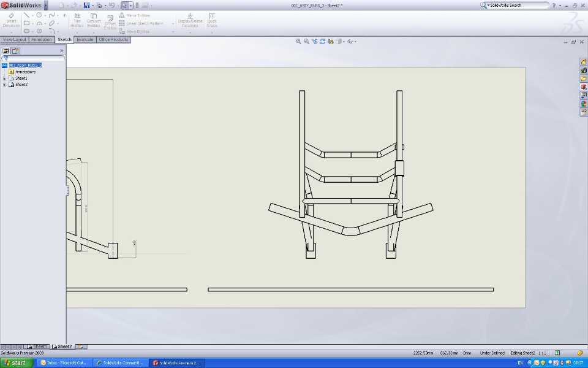Viewport: 588px width, 368px height.
Task: Click the PropertyManager tab icon
Action: (15, 51)
